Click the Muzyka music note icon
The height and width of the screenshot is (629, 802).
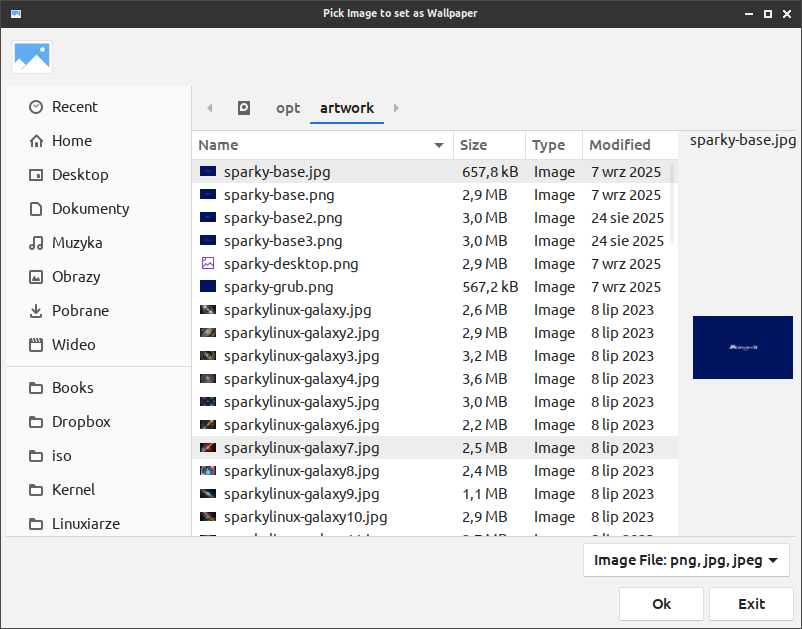coord(36,243)
